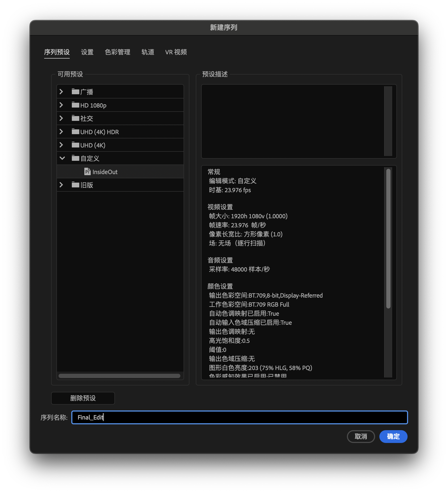Switch to the 序列预设 tab
This screenshot has width=448, height=493.
[57, 52]
